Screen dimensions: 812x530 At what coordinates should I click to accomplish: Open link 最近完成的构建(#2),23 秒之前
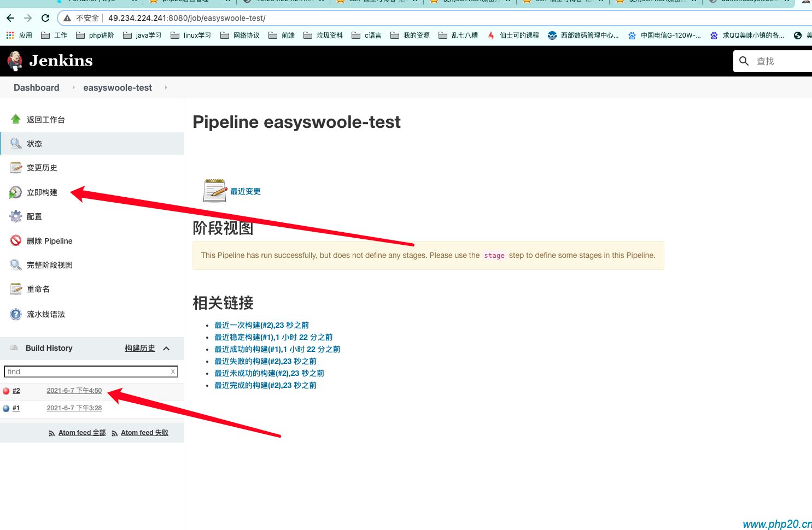click(265, 385)
